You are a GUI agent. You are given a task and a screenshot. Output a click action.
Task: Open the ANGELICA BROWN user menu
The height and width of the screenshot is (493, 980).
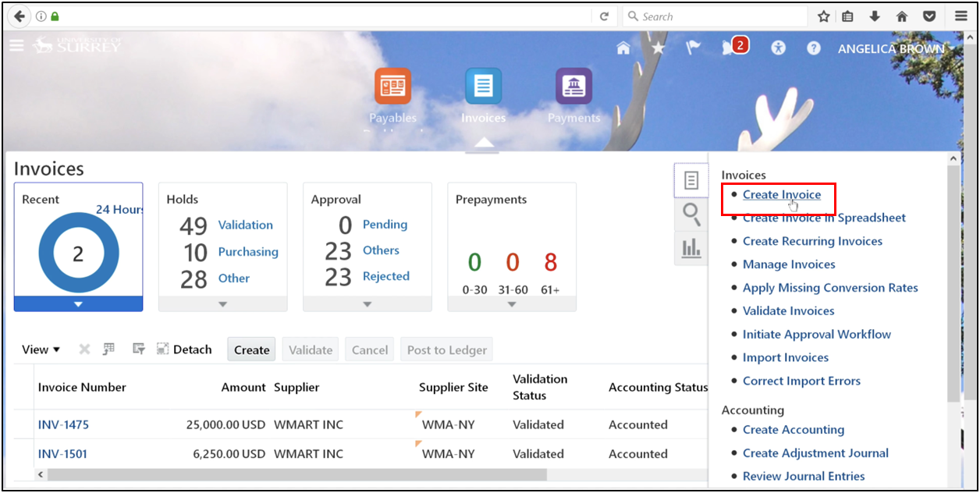(891, 48)
